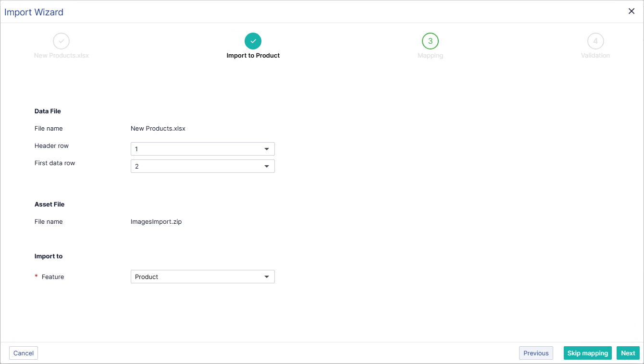Screen dimensions: 644x364
Task: Open the Feature dropdown showing Product
Action: coord(203,277)
